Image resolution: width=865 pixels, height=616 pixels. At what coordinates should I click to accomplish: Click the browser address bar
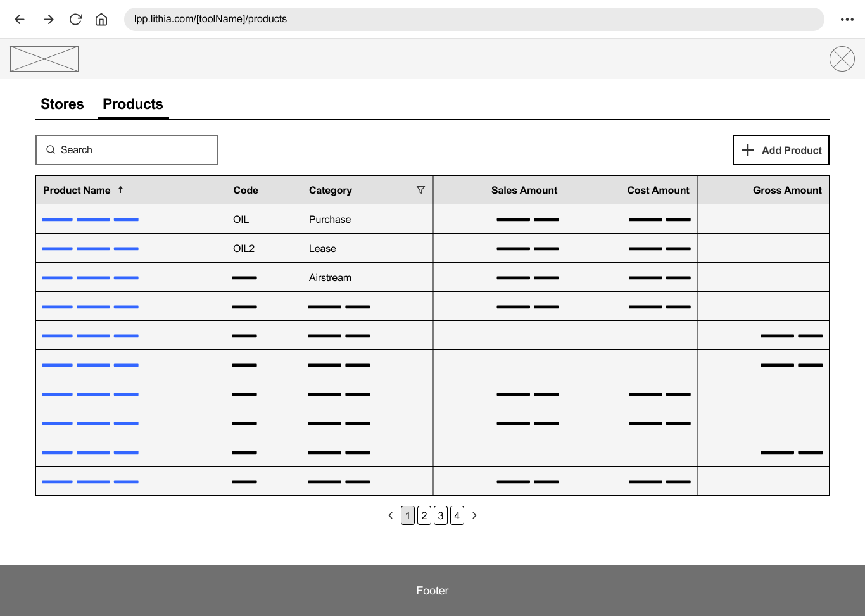coord(474,19)
